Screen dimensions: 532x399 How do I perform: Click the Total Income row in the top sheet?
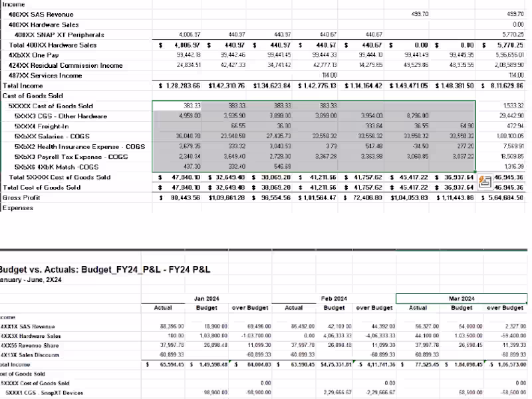click(x=23, y=85)
